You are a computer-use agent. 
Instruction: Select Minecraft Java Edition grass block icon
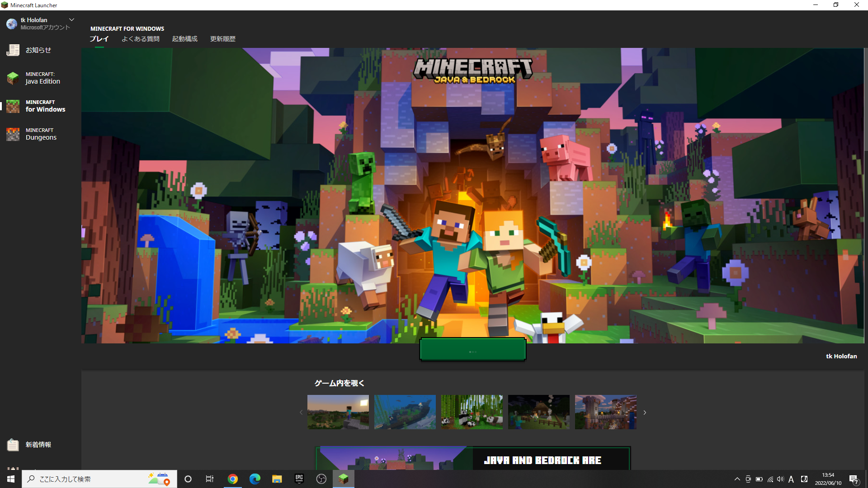13,78
